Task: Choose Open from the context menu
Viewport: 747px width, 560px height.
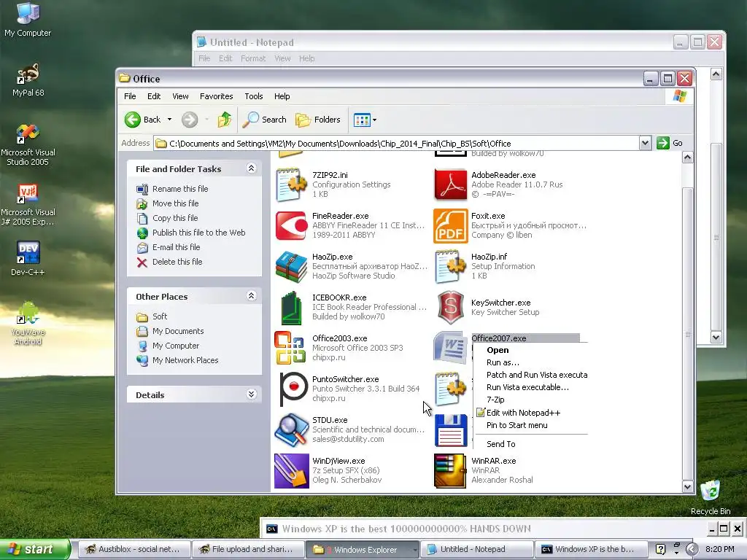Action: click(x=498, y=350)
